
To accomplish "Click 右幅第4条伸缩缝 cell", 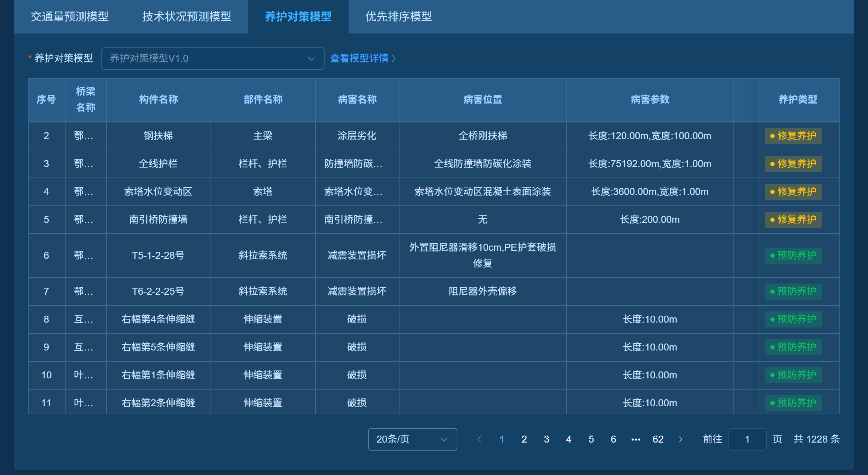I will click(159, 319).
